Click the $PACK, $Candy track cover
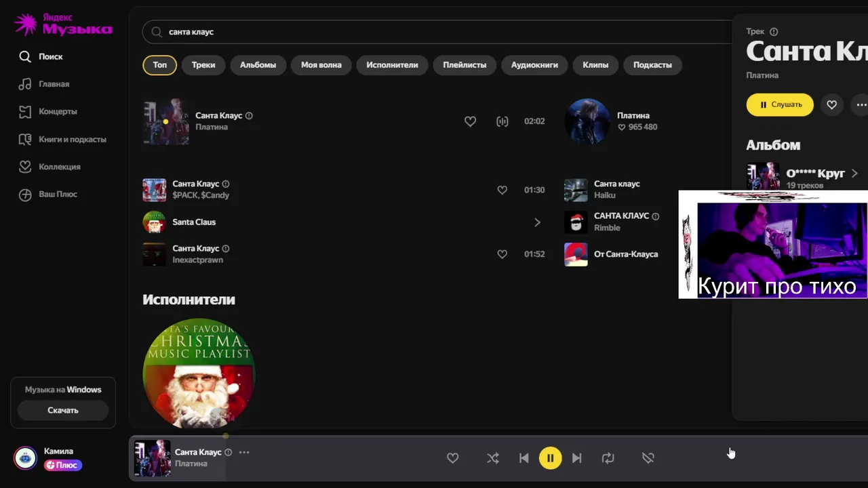The height and width of the screenshot is (488, 868). click(154, 190)
